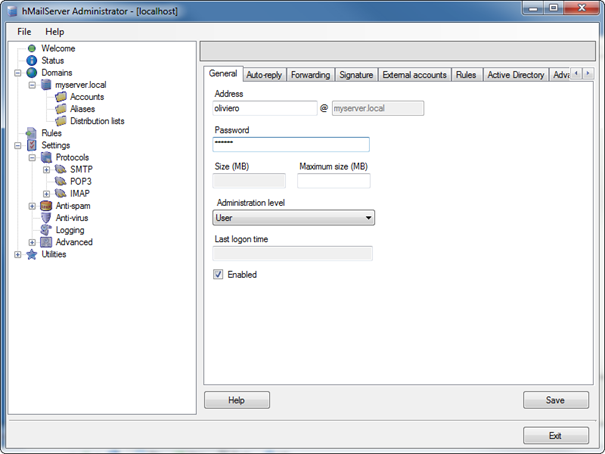
Task: Click the Accounts folder icon
Action: point(61,97)
